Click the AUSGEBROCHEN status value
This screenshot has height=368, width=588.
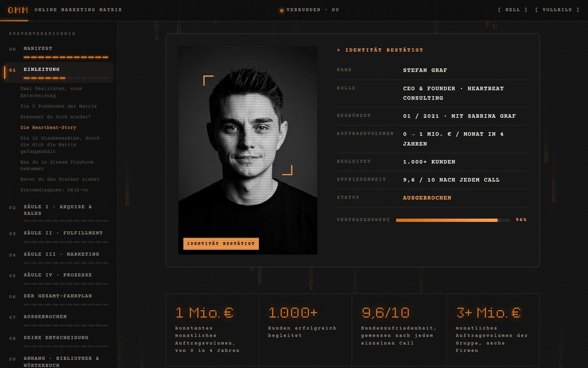pos(427,198)
